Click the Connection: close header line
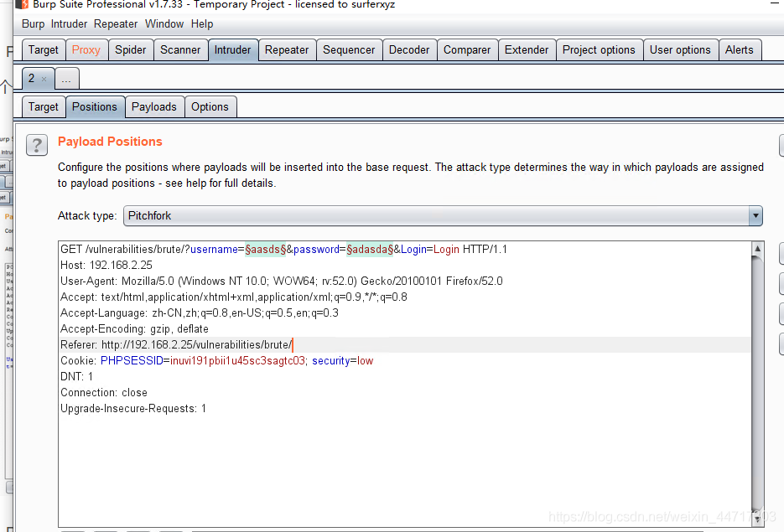The image size is (784, 532). (104, 393)
